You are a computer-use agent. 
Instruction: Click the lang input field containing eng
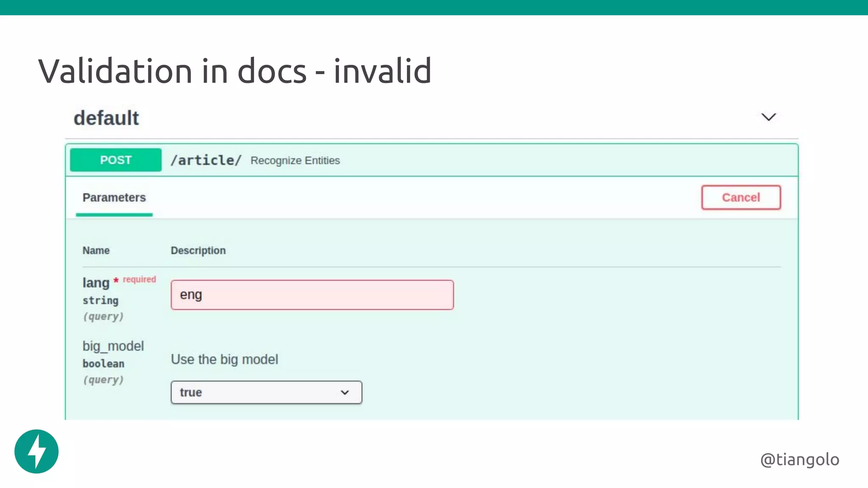[312, 295]
